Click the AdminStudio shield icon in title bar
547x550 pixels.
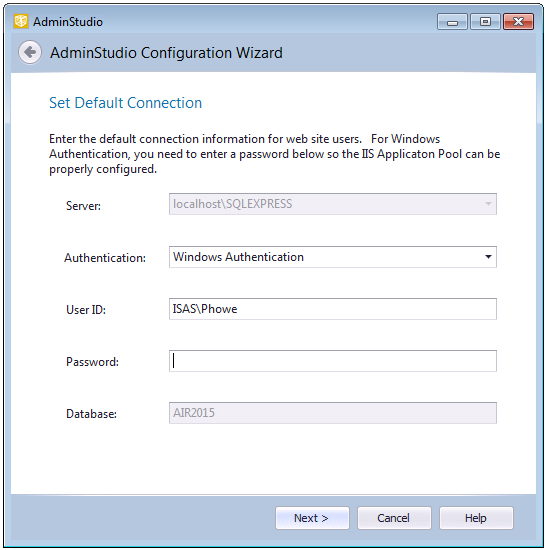(x=21, y=21)
